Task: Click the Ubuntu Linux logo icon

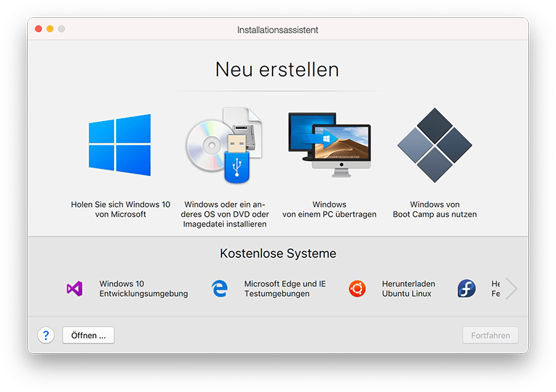Action: (357, 288)
